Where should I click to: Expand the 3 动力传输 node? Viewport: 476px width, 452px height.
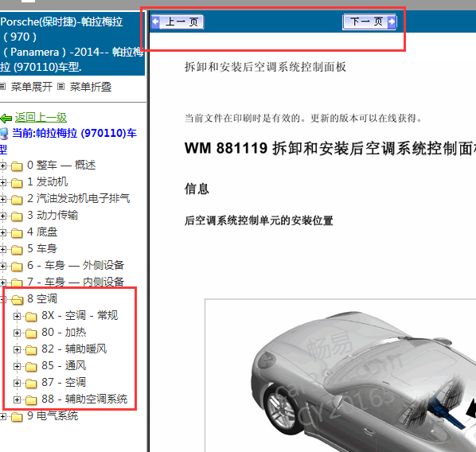(2, 216)
